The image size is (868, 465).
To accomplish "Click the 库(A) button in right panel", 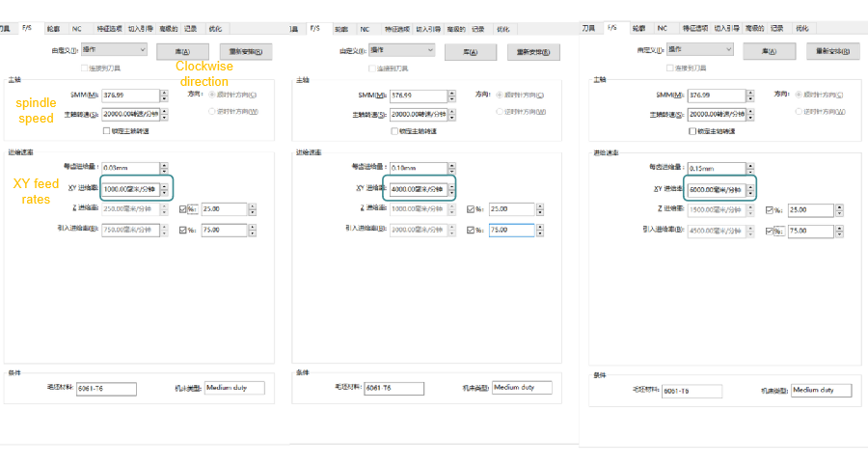I will (769, 51).
